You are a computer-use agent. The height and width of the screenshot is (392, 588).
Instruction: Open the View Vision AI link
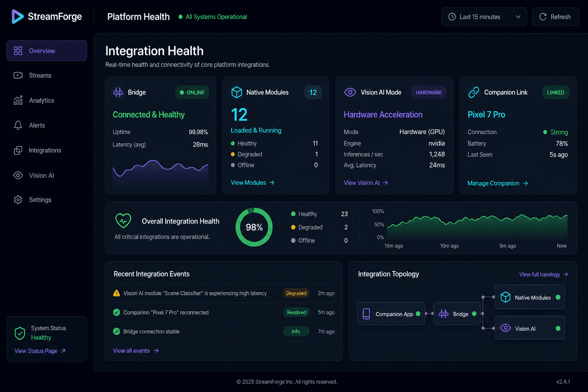(366, 183)
